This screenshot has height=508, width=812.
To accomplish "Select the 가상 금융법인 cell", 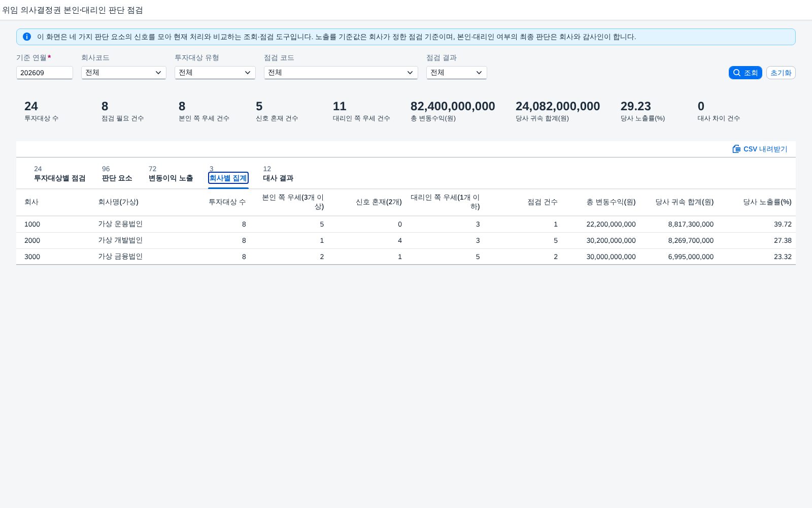I will pos(120,257).
